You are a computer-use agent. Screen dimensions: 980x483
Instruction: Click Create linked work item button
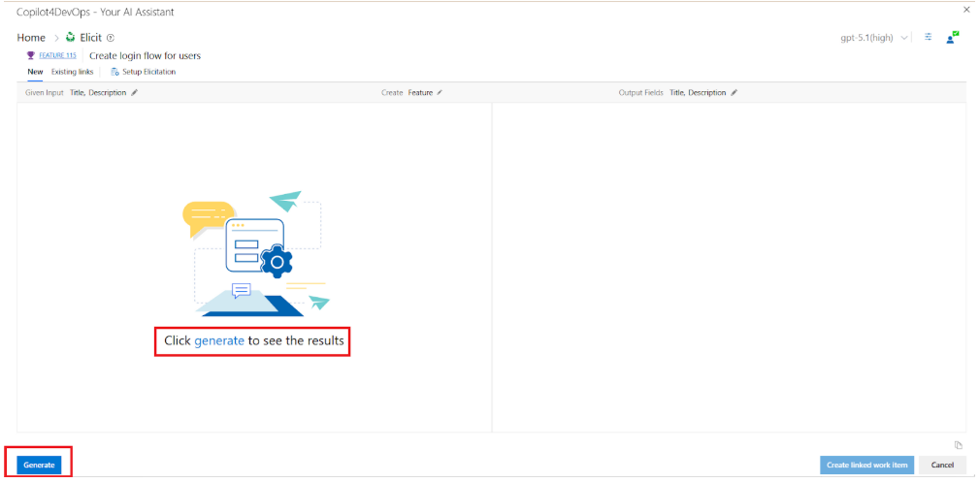[866, 466]
